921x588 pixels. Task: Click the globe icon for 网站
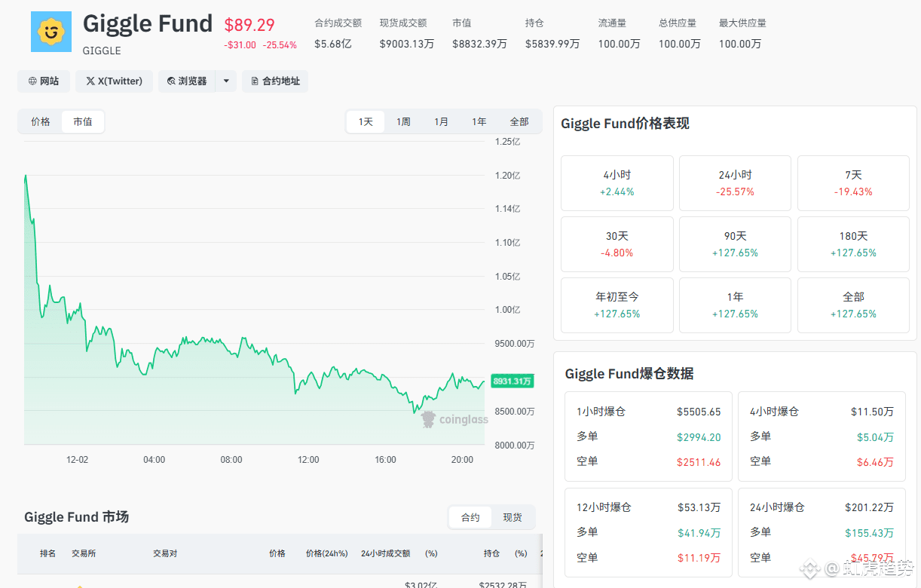(x=32, y=81)
